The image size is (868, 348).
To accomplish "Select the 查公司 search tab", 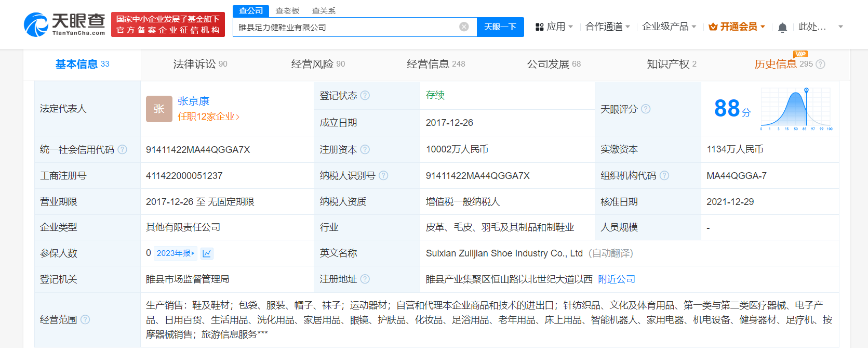I will [251, 10].
